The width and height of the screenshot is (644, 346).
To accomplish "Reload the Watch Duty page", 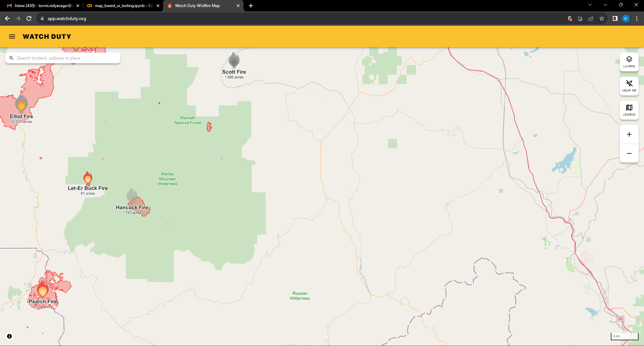I will click(x=29, y=18).
